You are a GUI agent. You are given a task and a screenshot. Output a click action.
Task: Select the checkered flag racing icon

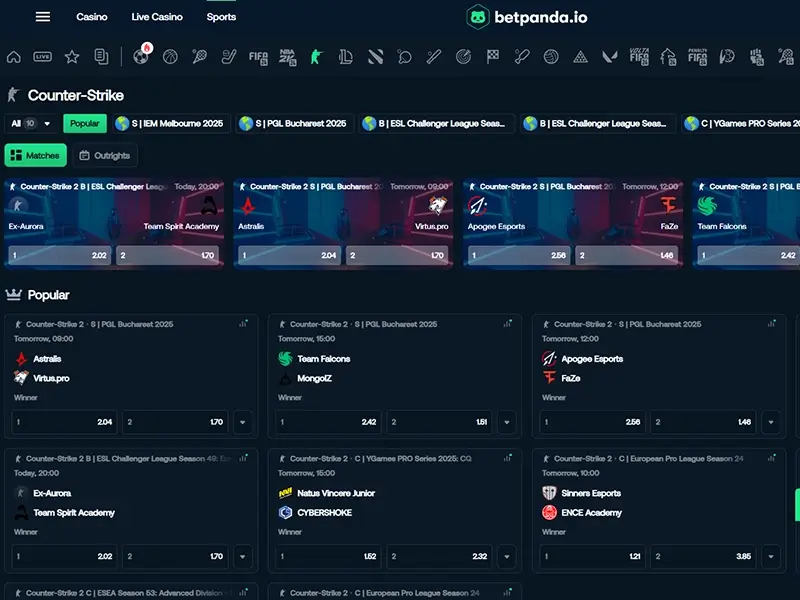tap(492, 57)
